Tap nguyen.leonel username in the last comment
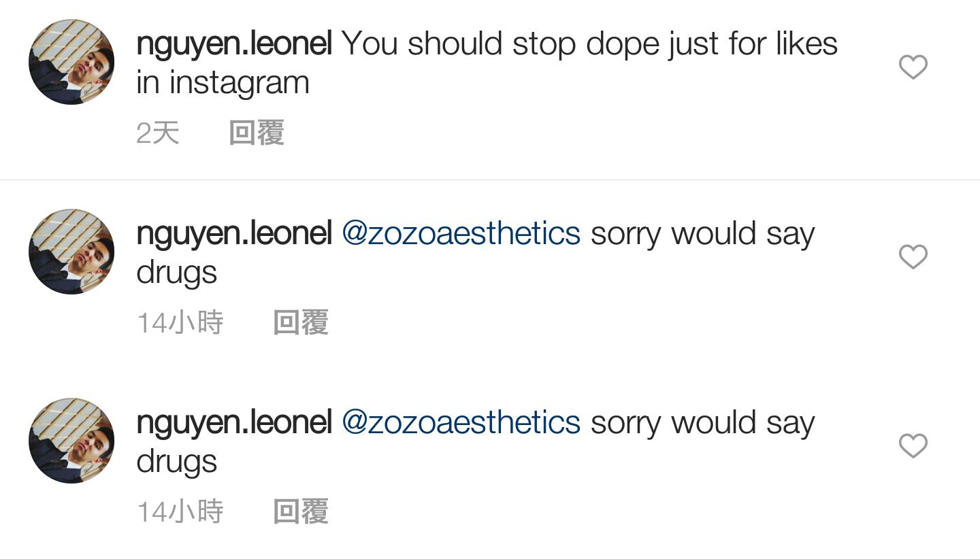Image resolution: width=980 pixels, height=559 pixels. coord(234,422)
